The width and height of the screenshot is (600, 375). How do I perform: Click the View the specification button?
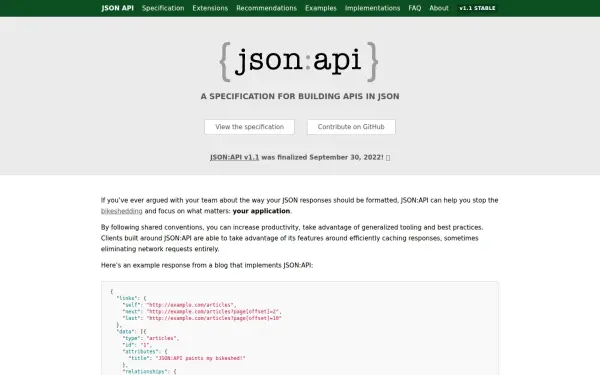(x=249, y=127)
